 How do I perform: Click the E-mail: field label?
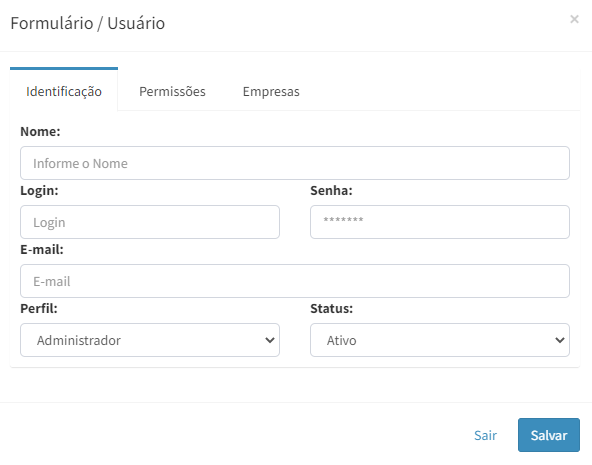tap(42, 249)
